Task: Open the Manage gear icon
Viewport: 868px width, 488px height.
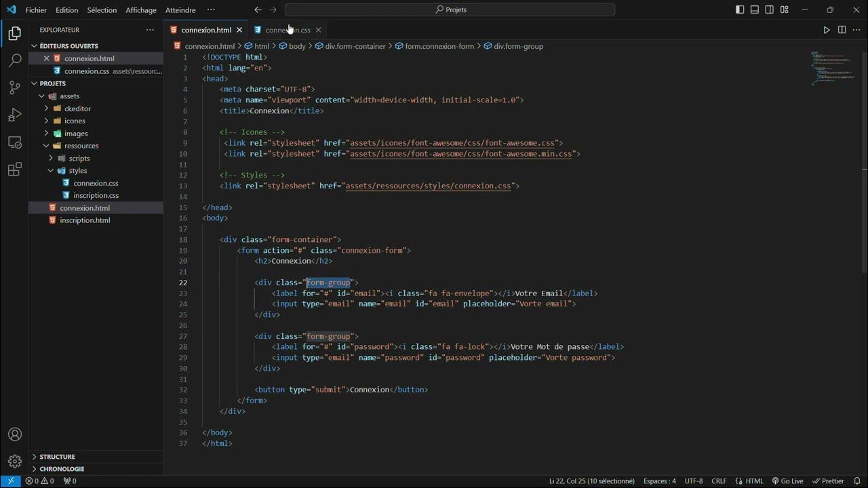Action: pos(14,462)
